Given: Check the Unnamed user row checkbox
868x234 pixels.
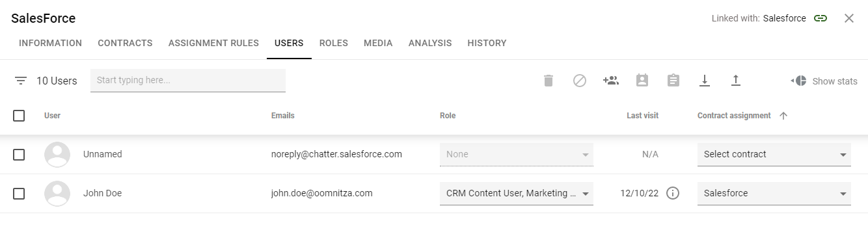Looking at the screenshot, I should 19,154.
